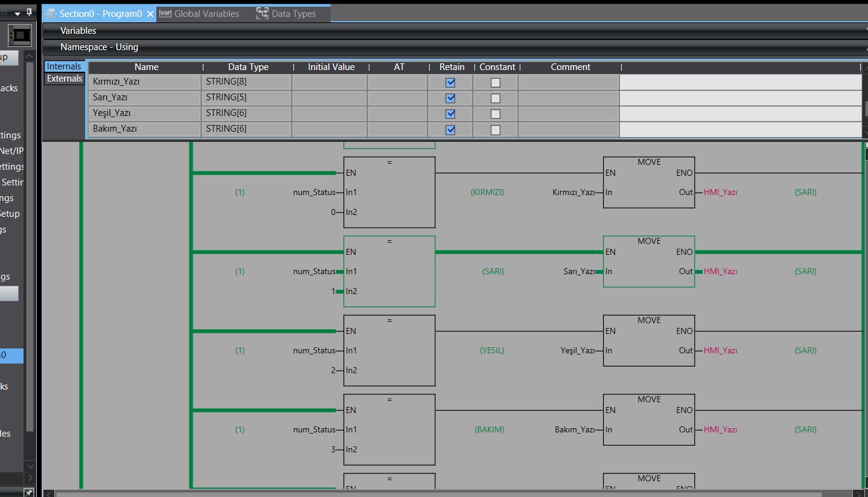Uncheck Retain for Sarı_Yazı

coord(450,98)
